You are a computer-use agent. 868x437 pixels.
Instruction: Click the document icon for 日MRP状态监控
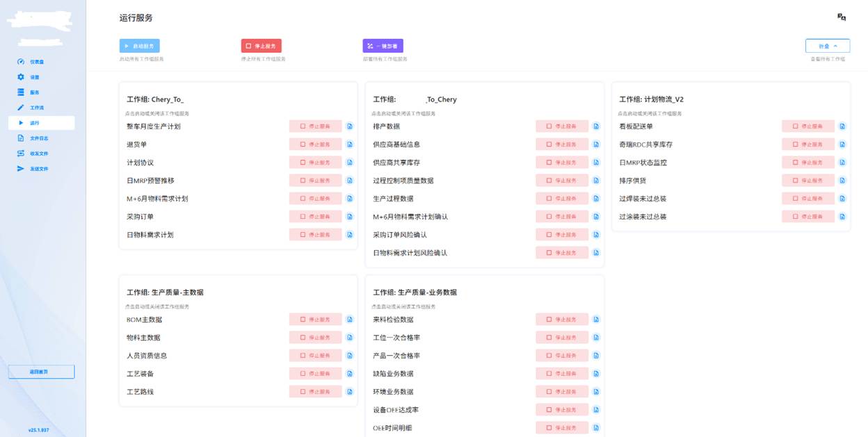pyautogui.click(x=842, y=163)
